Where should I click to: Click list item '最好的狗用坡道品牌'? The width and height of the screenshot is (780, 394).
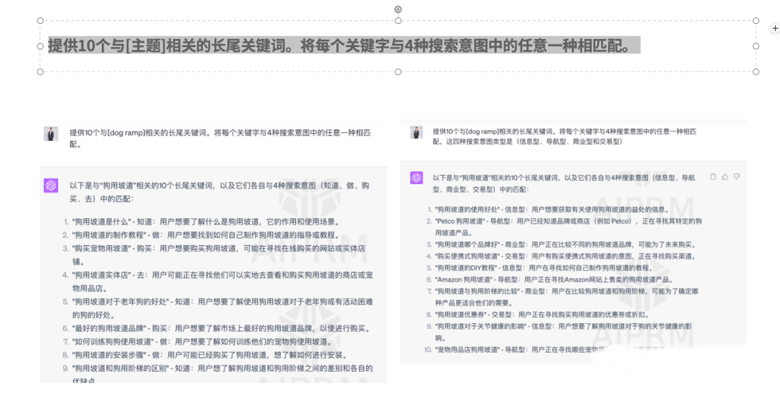[221, 328]
